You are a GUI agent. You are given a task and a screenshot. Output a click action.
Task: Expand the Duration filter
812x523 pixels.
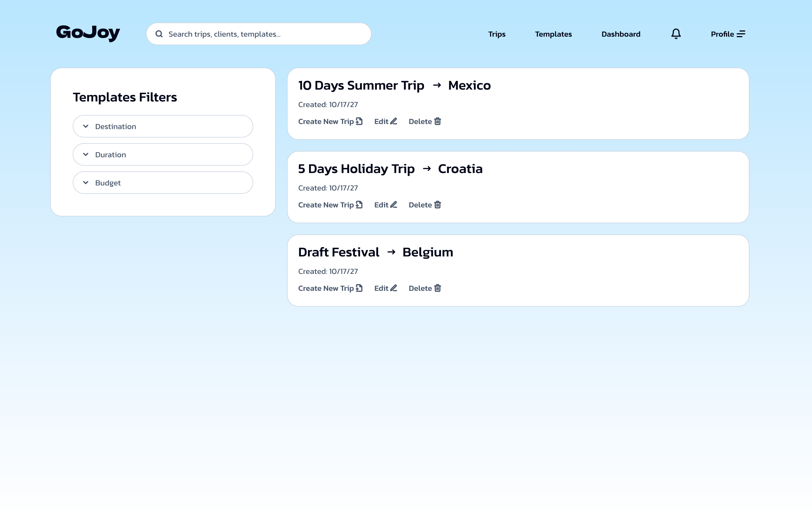163,154
